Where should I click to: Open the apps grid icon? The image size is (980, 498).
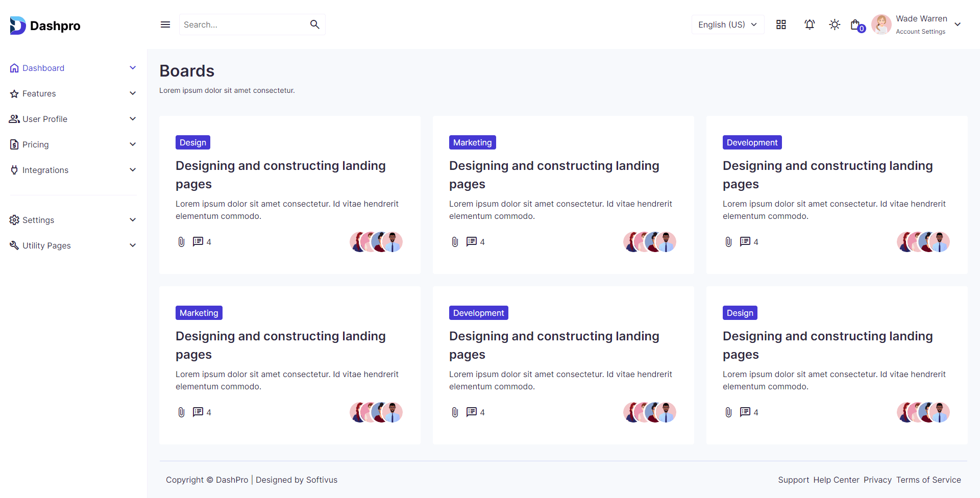[781, 24]
